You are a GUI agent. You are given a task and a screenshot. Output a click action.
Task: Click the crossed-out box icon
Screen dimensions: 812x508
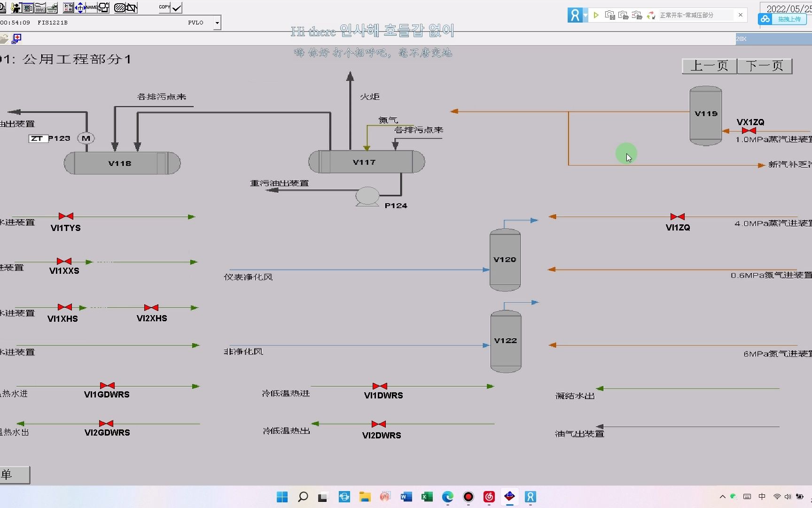(131, 8)
